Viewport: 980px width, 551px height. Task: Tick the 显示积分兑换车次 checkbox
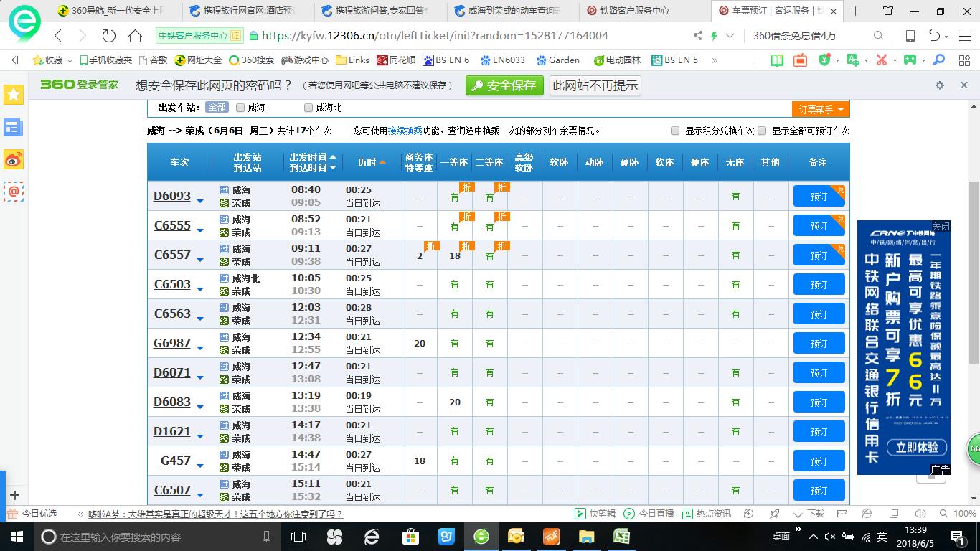click(x=675, y=131)
